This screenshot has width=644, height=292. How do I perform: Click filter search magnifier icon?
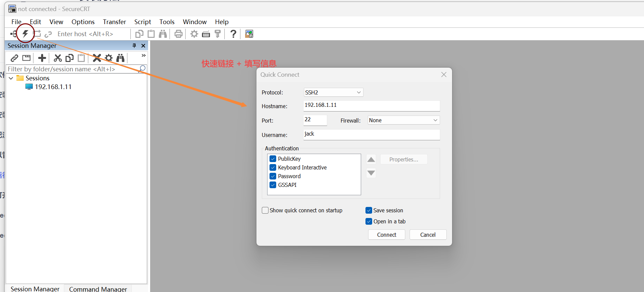142,69
